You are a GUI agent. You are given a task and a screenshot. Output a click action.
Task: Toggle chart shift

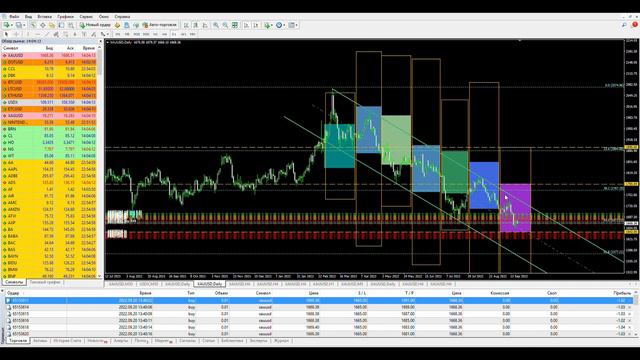pyautogui.click(x=256, y=25)
